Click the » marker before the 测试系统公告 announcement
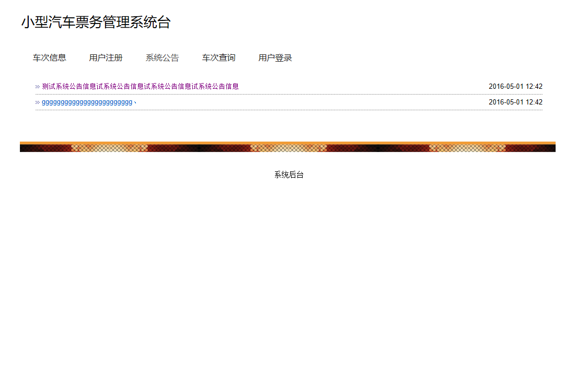588x372 pixels. pos(37,86)
